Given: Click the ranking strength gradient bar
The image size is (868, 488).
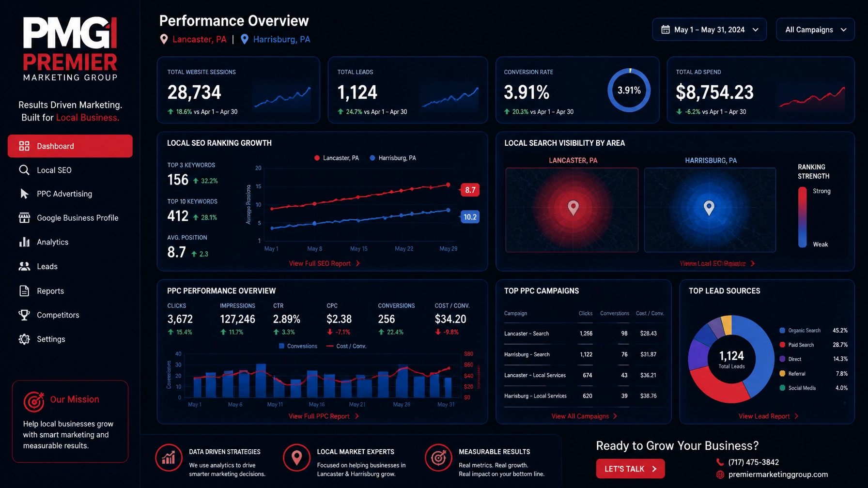Looking at the screenshot, I should (x=803, y=217).
